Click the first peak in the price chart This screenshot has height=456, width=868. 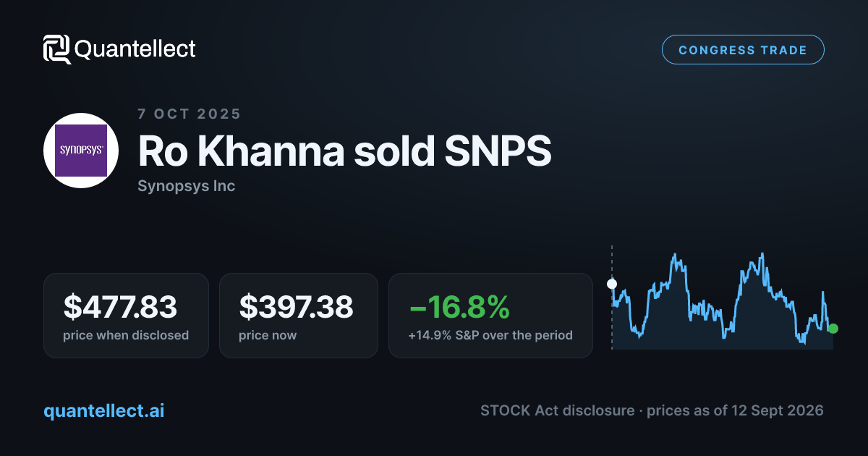point(675,256)
